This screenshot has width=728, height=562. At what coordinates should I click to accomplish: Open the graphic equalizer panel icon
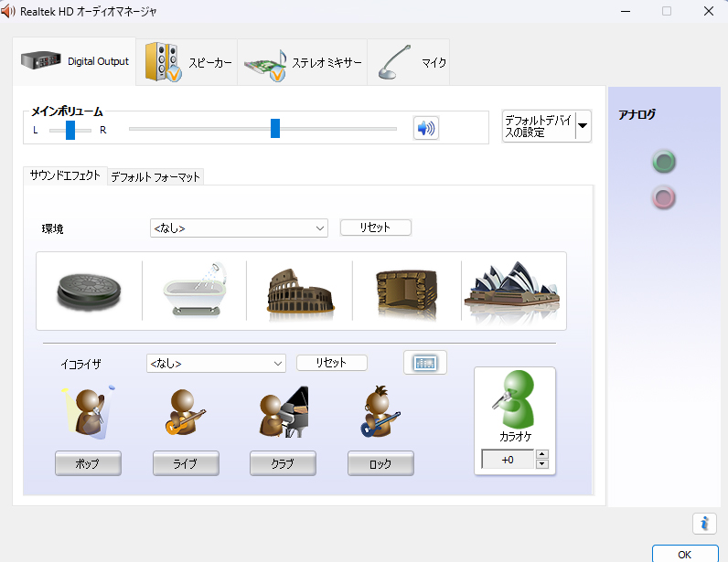click(425, 363)
